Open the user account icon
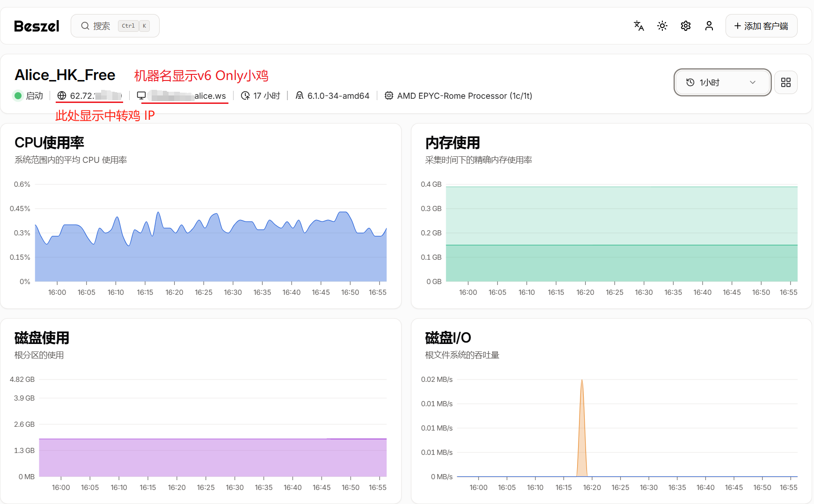This screenshot has height=504, width=814. pos(709,26)
